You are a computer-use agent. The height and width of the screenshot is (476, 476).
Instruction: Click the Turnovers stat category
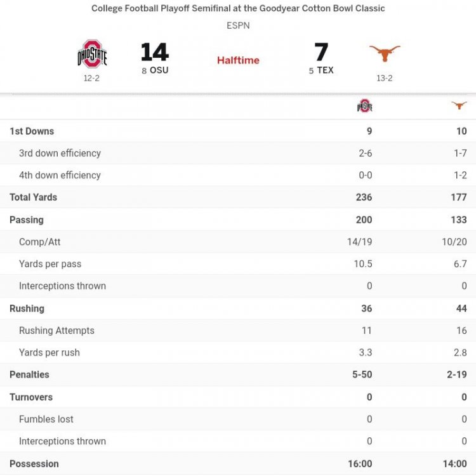[x=31, y=397]
